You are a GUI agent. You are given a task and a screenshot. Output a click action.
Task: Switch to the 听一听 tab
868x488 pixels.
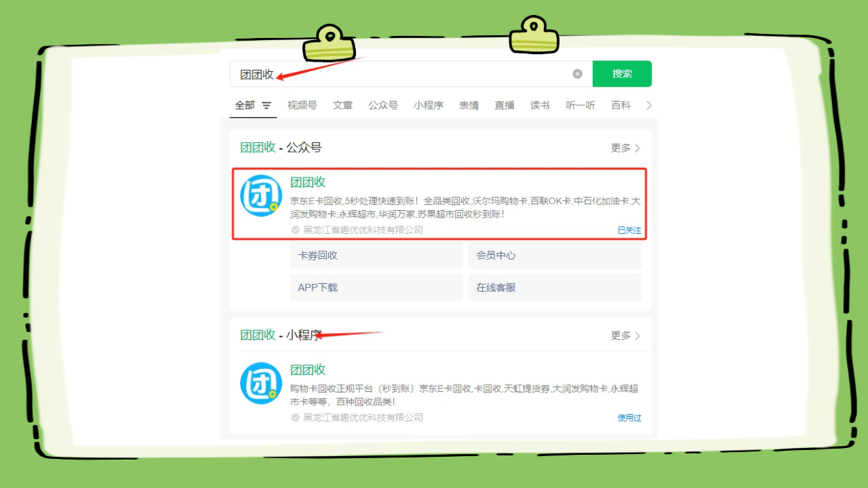coord(580,105)
